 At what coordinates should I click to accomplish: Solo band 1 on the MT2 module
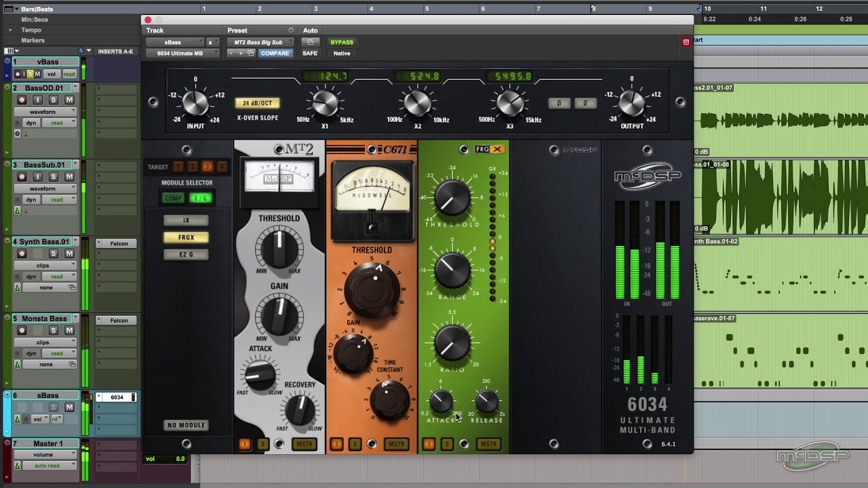tap(263, 445)
